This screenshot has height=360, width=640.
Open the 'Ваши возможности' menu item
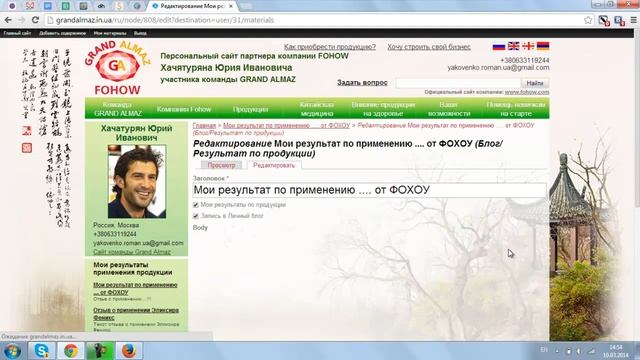(x=449, y=109)
